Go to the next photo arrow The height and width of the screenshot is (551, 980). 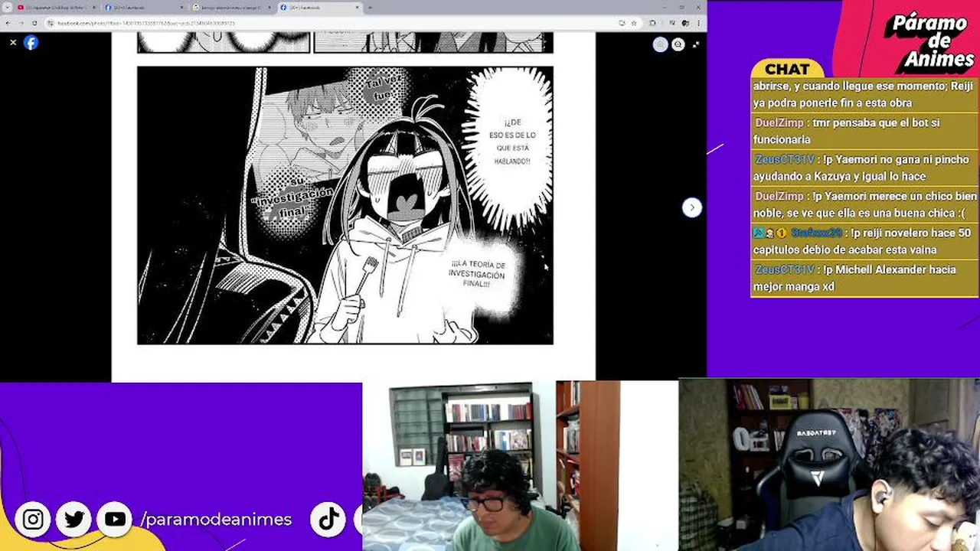coord(691,207)
